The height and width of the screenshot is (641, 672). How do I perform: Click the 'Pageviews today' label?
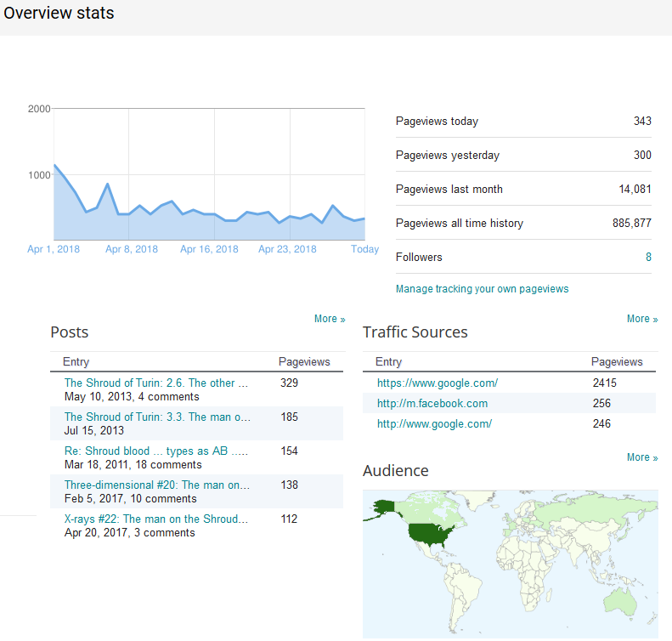[437, 121]
